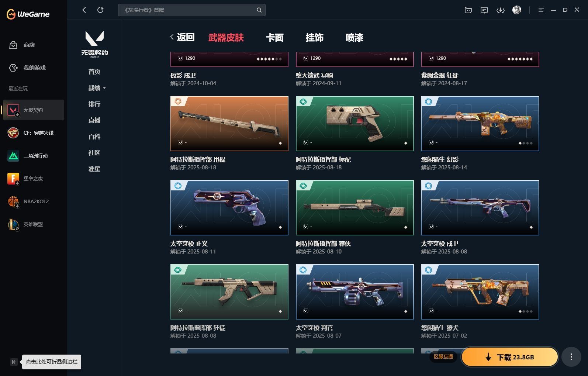Viewport: 588px width, 376px height.
Task: Open the folder icon in top bar
Action: (x=468, y=10)
